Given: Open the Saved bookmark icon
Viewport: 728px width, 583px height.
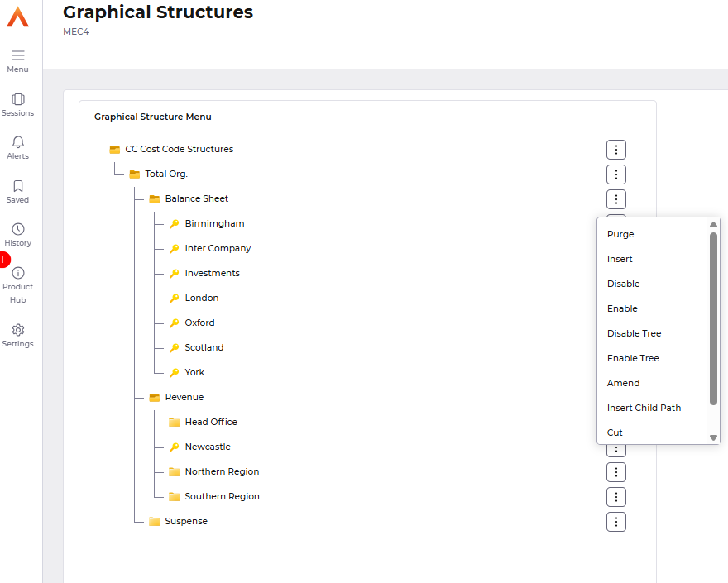Looking at the screenshot, I should click(x=18, y=186).
